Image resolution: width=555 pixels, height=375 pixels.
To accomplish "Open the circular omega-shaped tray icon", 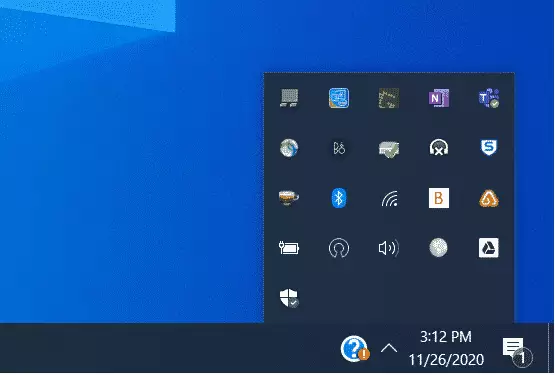I will point(339,248).
